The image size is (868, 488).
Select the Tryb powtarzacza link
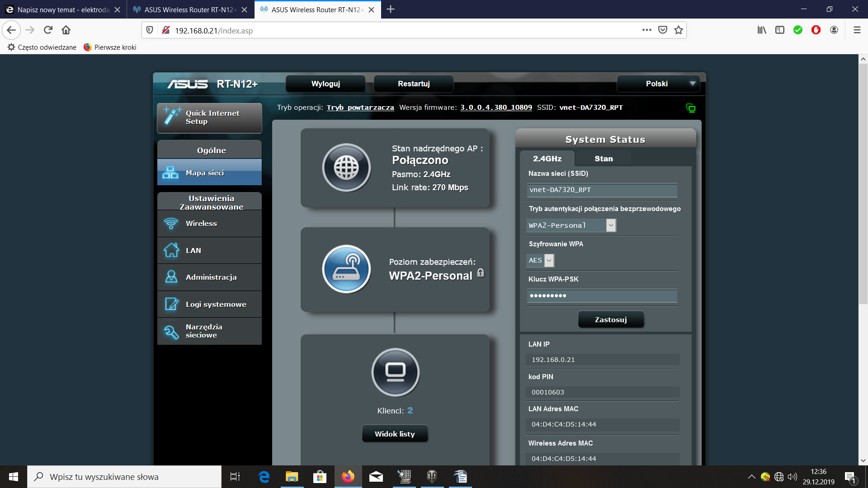pos(360,108)
